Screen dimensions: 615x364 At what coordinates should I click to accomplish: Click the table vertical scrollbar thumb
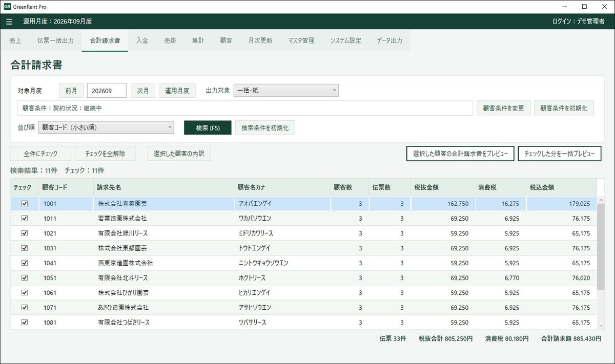click(x=601, y=246)
